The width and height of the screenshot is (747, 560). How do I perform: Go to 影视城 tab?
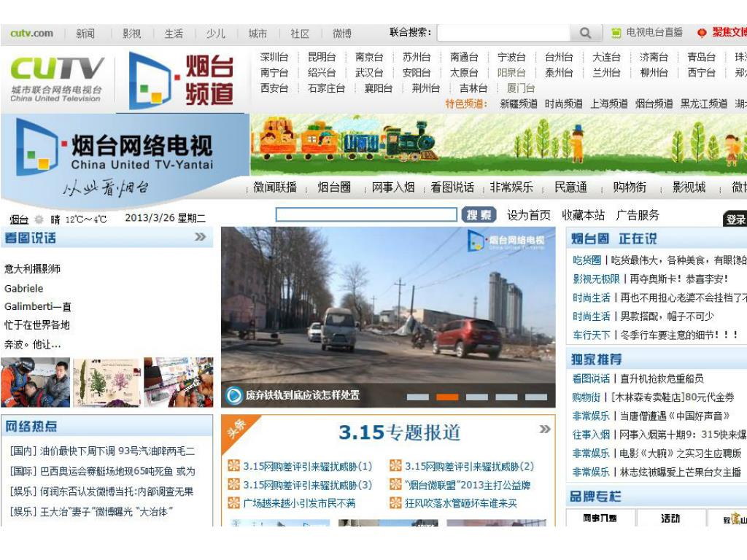[x=689, y=187]
